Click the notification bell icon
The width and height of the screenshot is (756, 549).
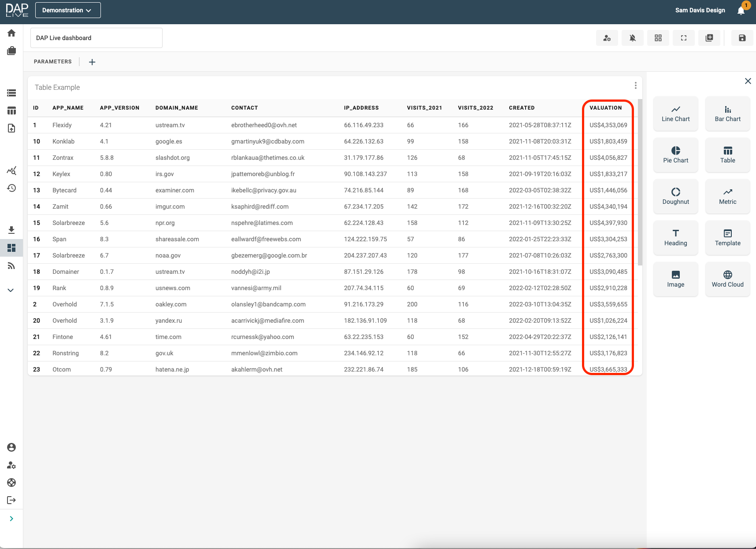coord(741,11)
